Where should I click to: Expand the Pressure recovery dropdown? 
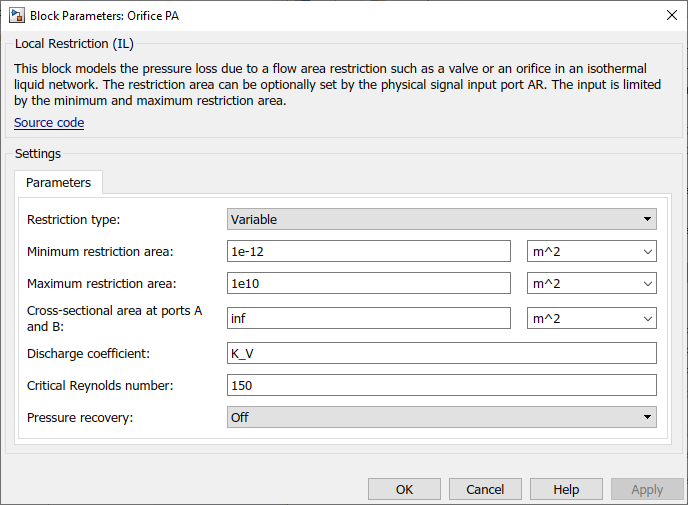[441, 417]
